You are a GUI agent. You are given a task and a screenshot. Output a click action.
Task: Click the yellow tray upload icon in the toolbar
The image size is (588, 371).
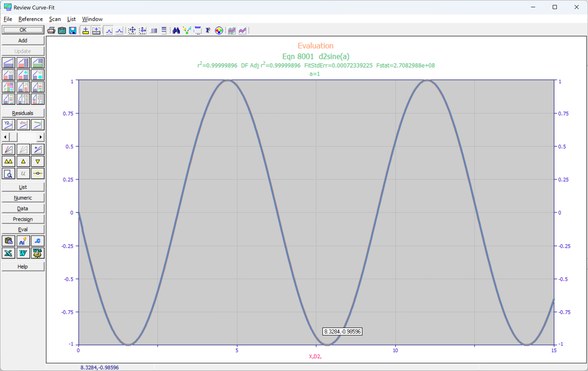point(86,30)
